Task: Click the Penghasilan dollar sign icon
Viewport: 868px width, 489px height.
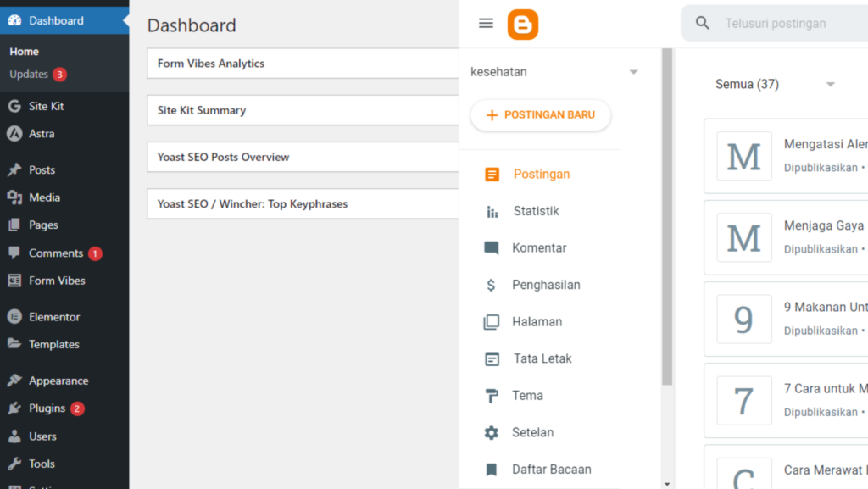Action: point(492,286)
